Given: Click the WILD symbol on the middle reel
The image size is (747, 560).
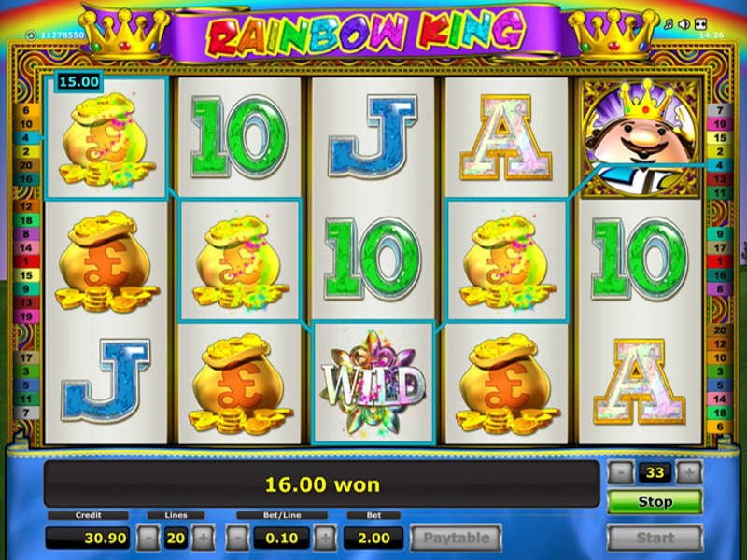Looking at the screenshot, I should [x=373, y=383].
